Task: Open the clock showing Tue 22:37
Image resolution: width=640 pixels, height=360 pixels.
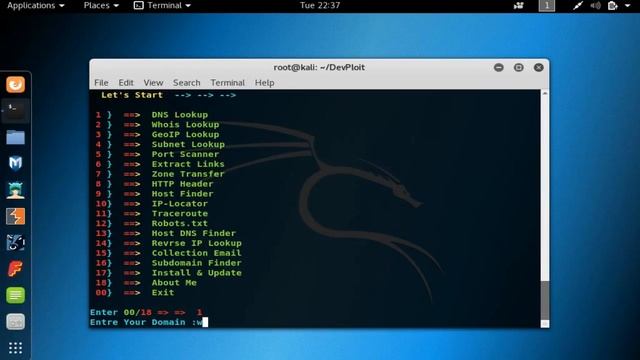Action: pos(320,5)
